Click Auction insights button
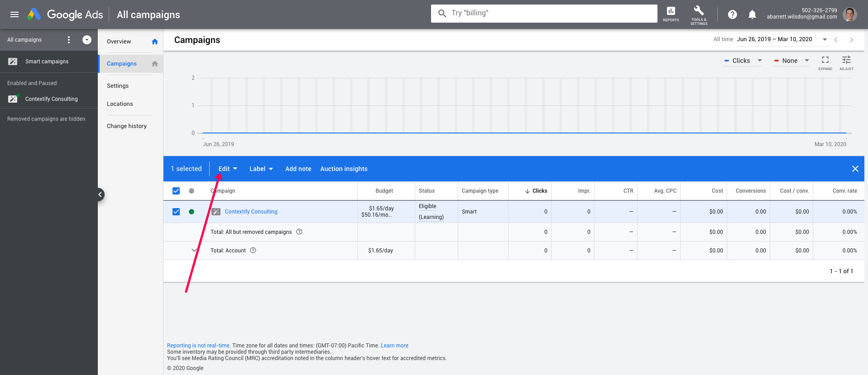 click(x=344, y=169)
